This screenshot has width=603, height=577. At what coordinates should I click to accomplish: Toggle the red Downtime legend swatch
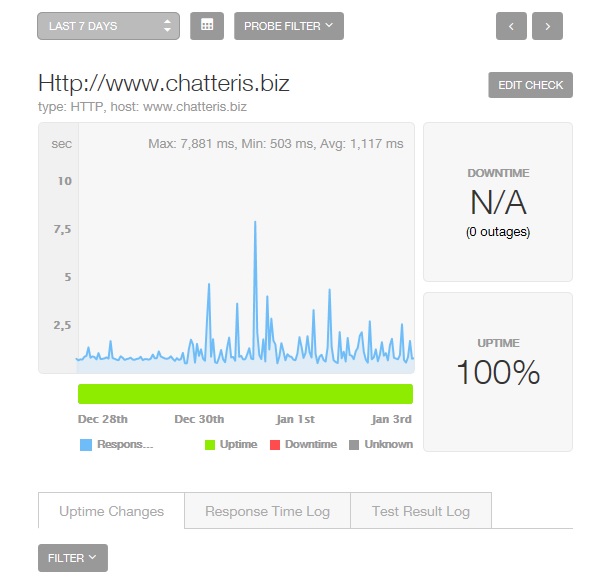coord(275,445)
